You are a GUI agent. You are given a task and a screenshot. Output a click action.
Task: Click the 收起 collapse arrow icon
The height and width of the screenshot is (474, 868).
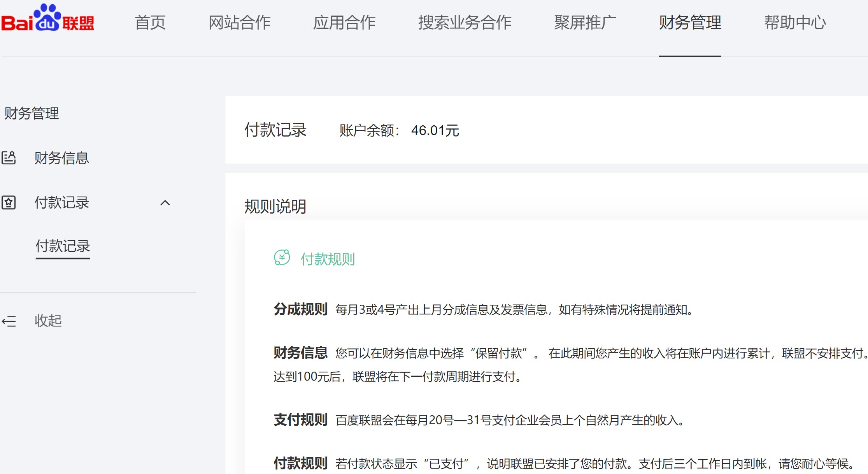click(x=9, y=321)
